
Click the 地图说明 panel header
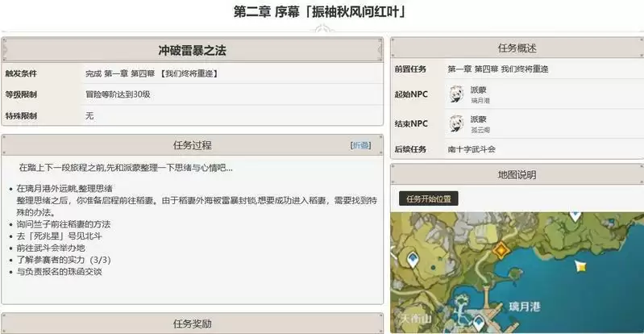click(x=517, y=174)
